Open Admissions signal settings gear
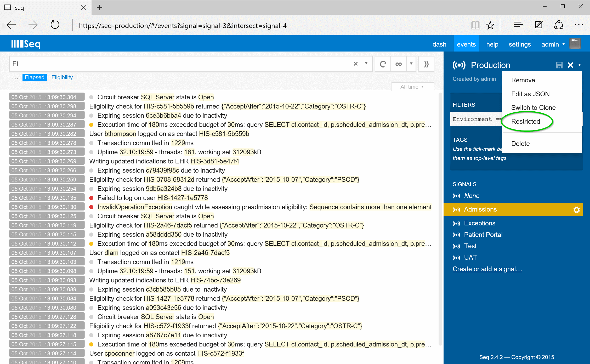Image resolution: width=590 pixels, height=364 pixels. pyautogui.click(x=576, y=210)
